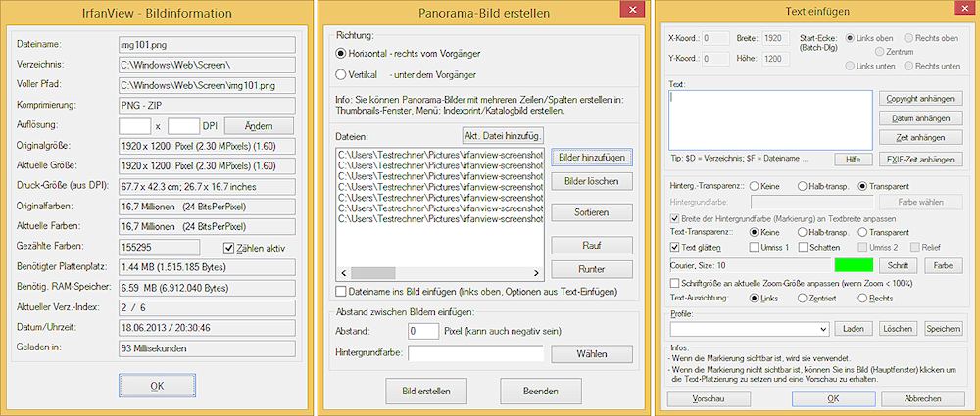The width and height of the screenshot is (980, 416).
Task: Select Vertikal - unter dem Vorgänger radio
Action: pyautogui.click(x=341, y=75)
